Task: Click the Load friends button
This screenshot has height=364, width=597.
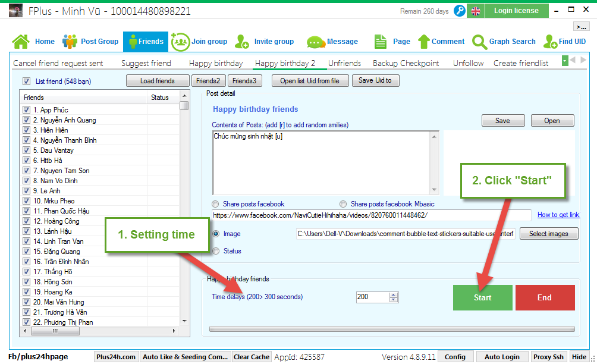Action: click(x=158, y=81)
